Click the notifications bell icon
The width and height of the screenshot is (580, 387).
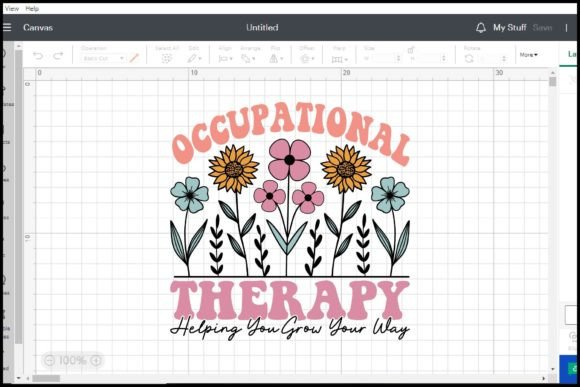(x=480, y=28)
